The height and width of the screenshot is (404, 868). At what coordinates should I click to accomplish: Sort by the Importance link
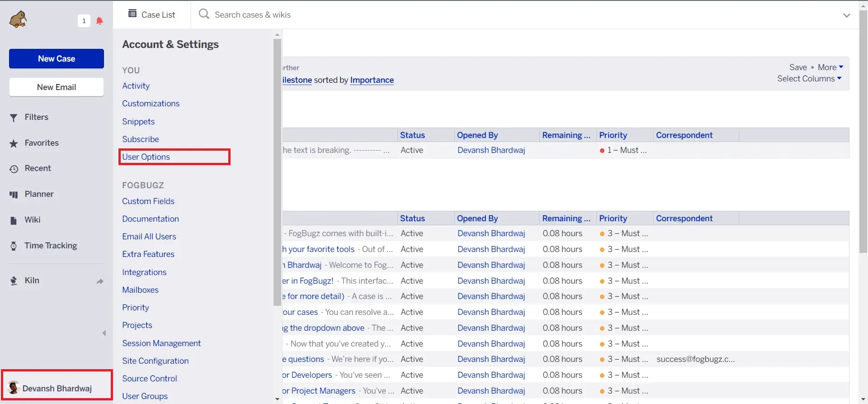(372, 80)
